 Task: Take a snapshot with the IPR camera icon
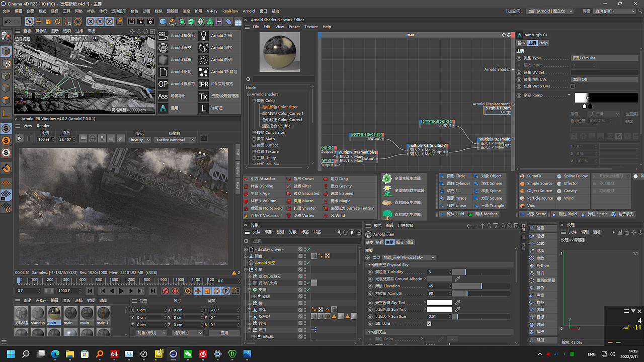(204, 139)
